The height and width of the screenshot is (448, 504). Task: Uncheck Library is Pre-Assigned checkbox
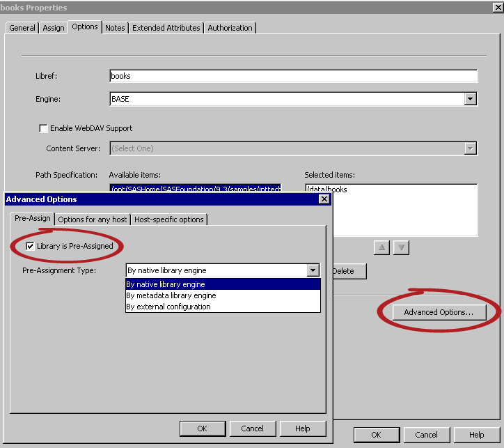coord(30,246)
